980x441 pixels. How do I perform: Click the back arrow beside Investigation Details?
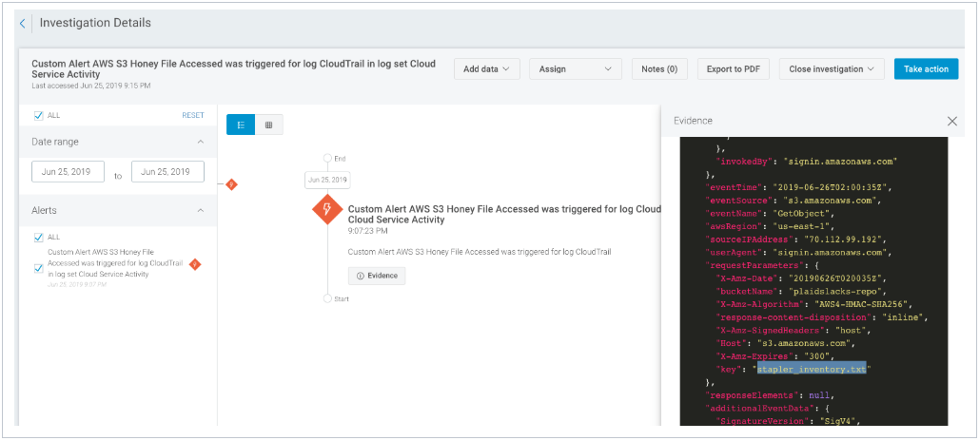tap(23, 24)
